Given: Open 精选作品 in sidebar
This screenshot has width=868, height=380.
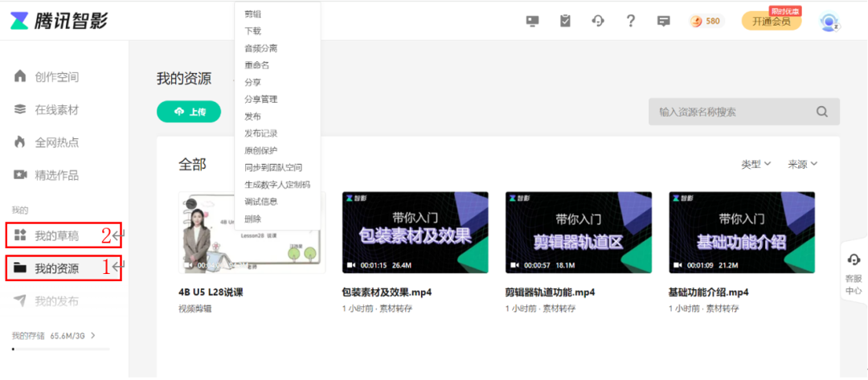Looking at the screenshot, I should (56, 175).
